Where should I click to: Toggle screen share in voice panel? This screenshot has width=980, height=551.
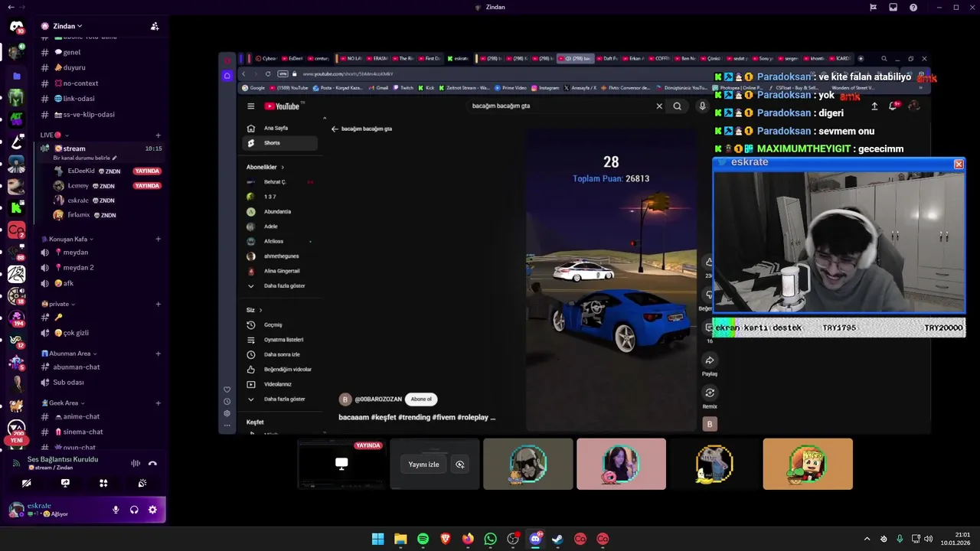click(x=65, y=483)
